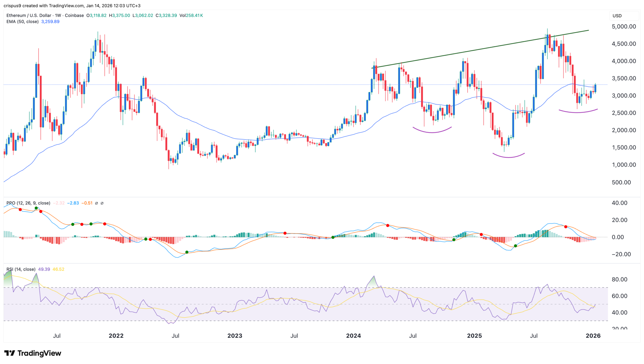Screen dimensions: 644x364
Task: Click the 2022 label on time axis
Action: [116, 336]
